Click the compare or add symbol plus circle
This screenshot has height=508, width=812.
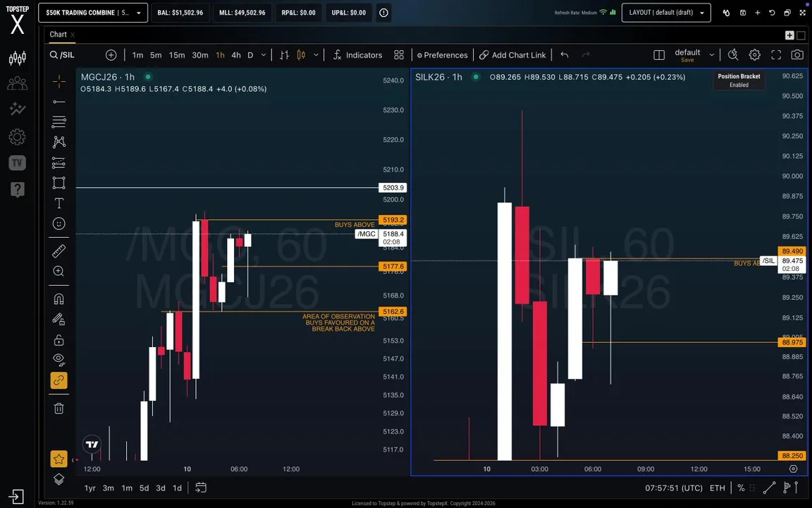point(111,55)
